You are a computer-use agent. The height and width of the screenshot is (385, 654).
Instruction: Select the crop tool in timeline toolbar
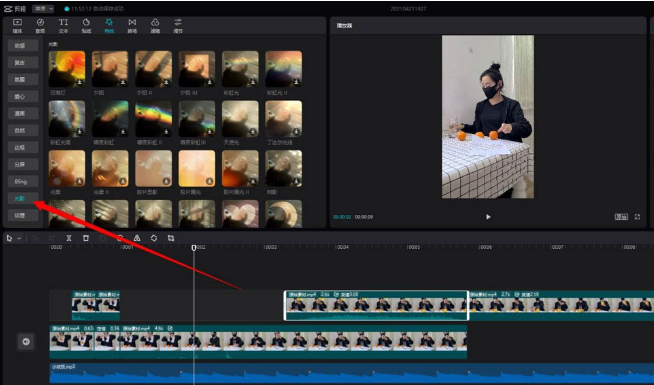[x=171, y=238]
